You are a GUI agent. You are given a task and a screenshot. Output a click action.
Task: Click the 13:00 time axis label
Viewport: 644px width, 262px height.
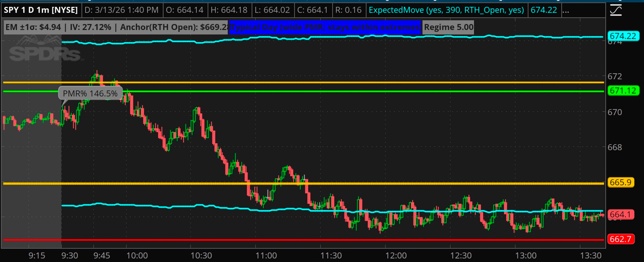click(x=526, y=256)
